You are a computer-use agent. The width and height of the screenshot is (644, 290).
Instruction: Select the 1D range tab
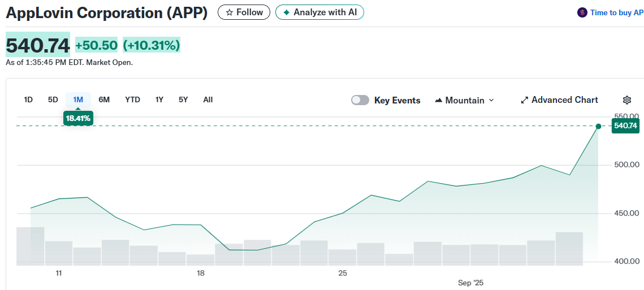tap(28, 100)
